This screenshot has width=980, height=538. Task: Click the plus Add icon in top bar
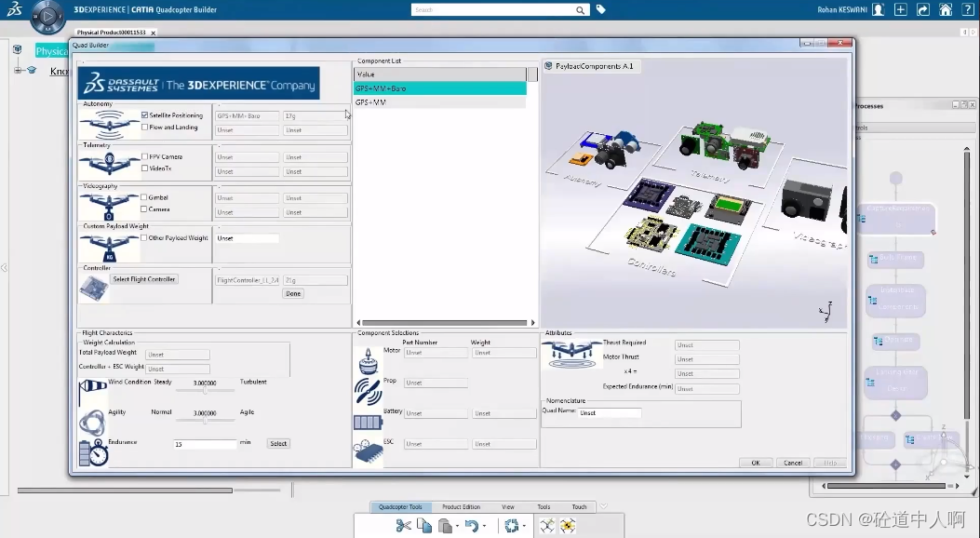(x=901, y=9)
